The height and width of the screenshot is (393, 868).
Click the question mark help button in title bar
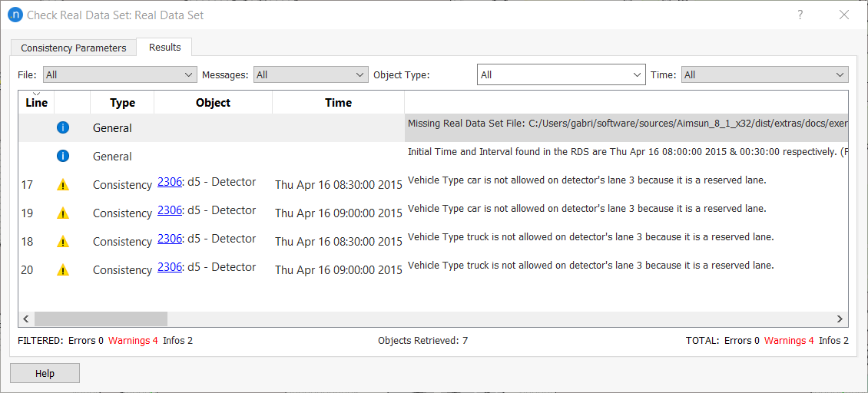800,15
